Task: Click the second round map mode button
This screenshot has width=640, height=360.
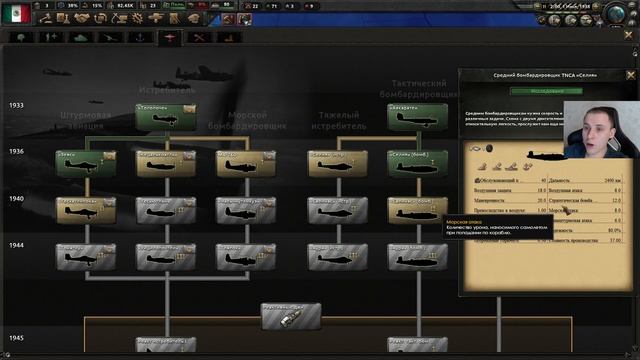Action: 570,20
